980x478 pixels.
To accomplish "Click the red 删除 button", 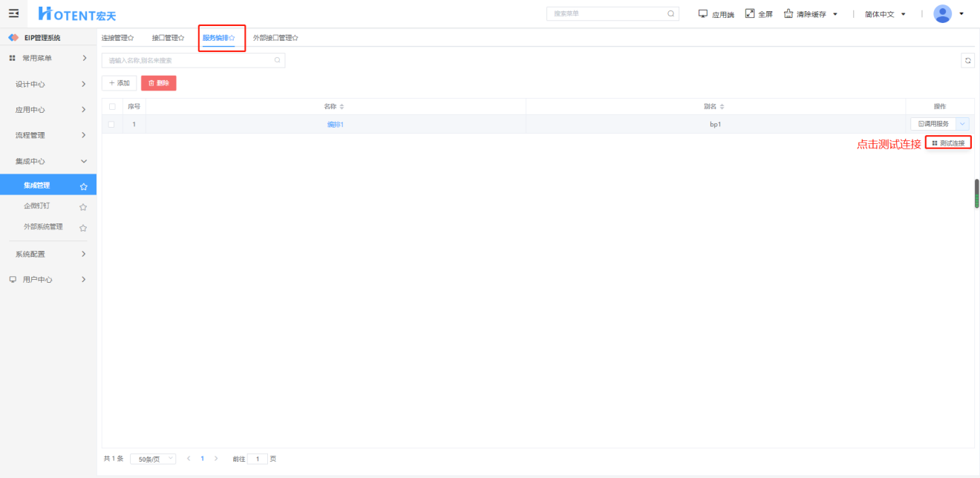I will [159, 83].
